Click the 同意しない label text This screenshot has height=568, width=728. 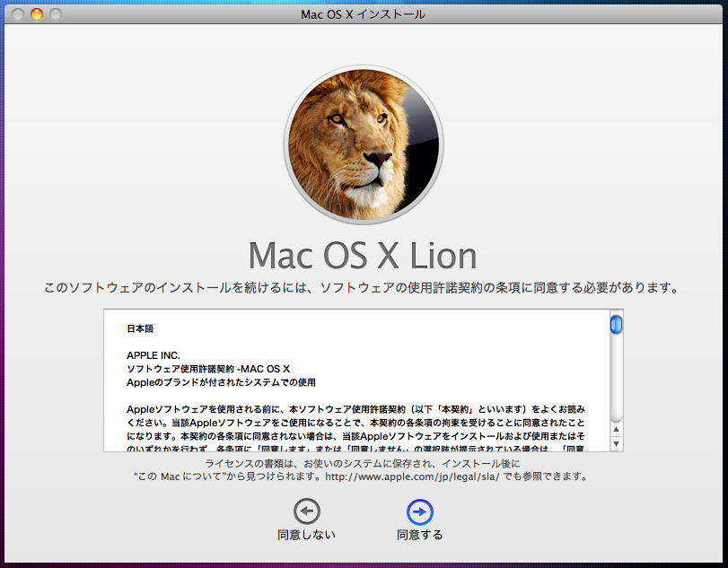point(306,535)
